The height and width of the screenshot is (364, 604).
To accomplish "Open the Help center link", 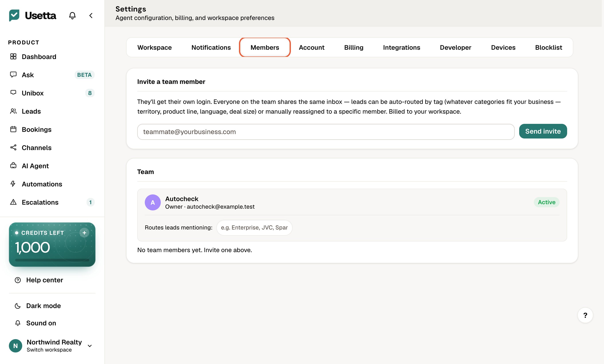I will pos(52,280).
